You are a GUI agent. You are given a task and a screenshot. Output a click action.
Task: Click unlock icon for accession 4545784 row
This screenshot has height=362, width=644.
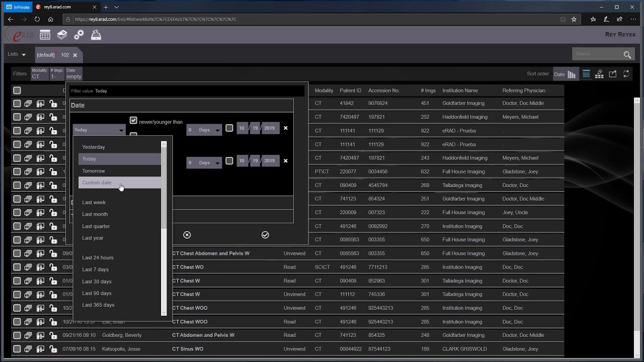click(x=53, y=185)
